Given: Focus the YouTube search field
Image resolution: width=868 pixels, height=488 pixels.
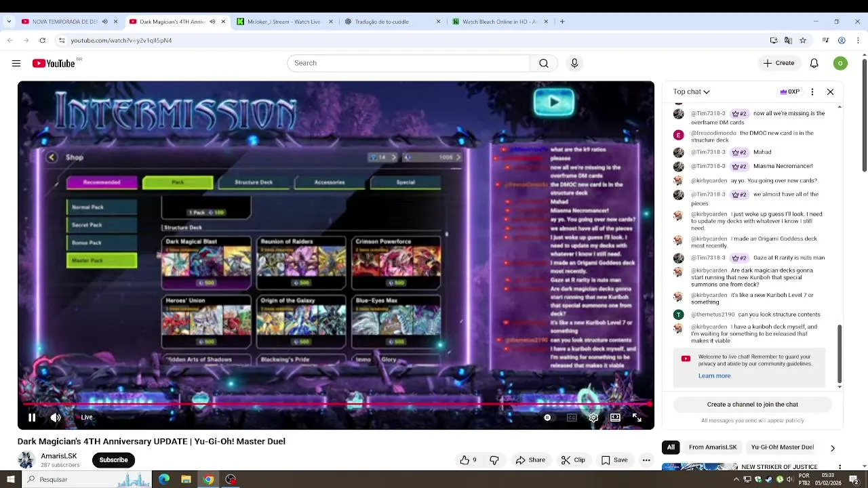Looking at the screenshot, I should [408, 63].
